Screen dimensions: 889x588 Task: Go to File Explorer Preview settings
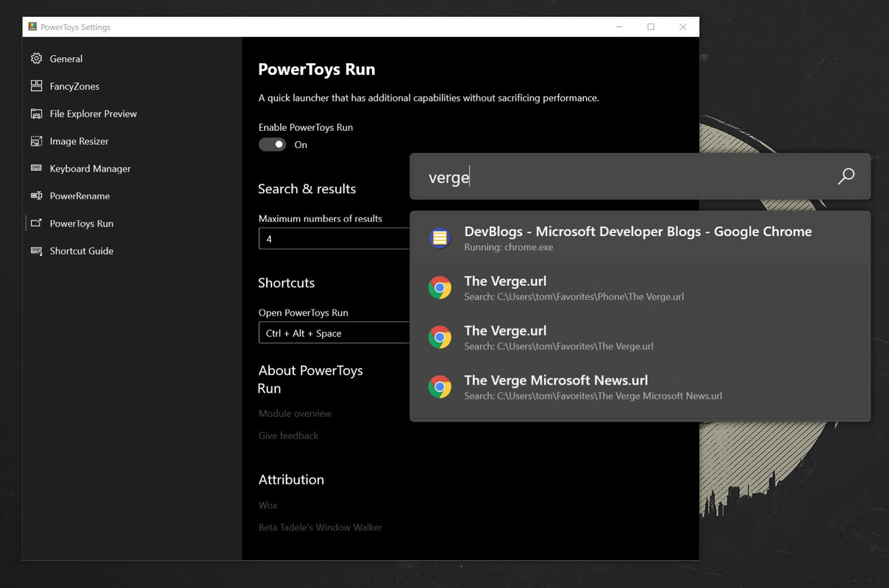(x=132, y=113)
